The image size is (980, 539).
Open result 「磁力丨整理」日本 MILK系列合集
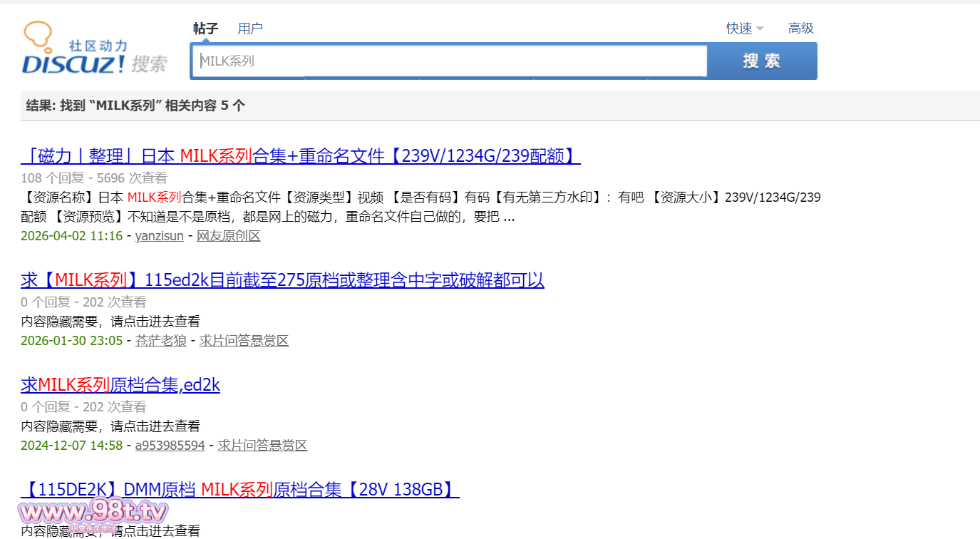click(301, 155)
